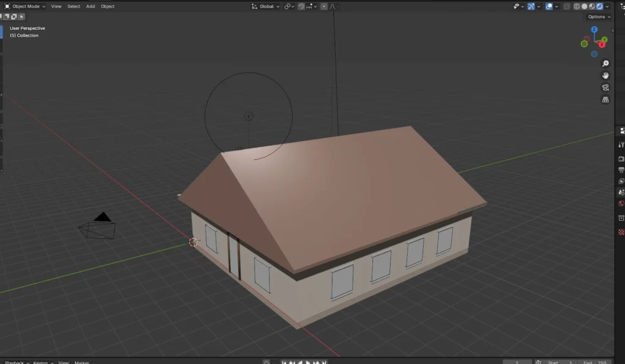Viewport: 625px width, 364px height.
Task: Click the zoom magnifier viewport icon
Action: click(x=605, y=63)
